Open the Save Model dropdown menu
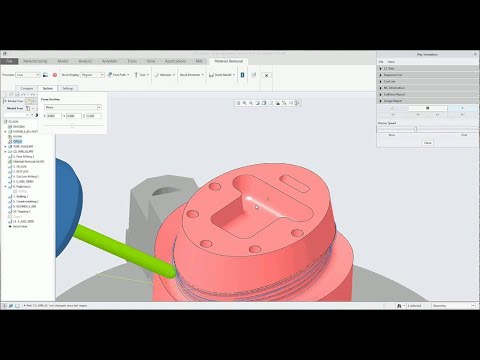 coord(222,75)
